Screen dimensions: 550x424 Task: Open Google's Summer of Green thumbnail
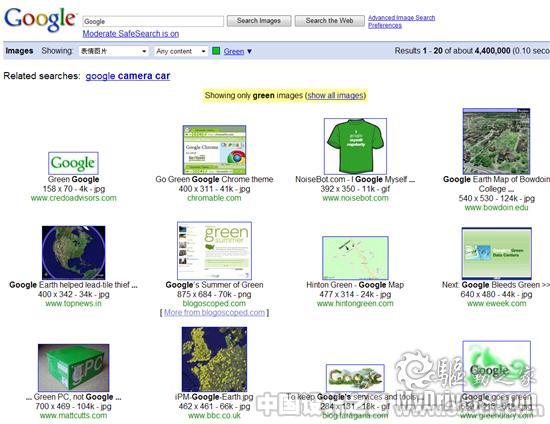click(x=214, y=250)
